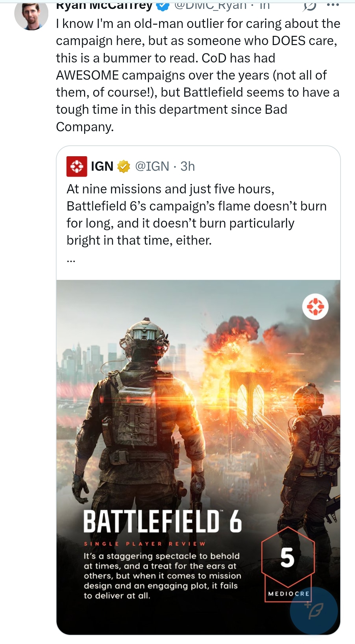Click the @IGN handle
The width and height of the screenshot is (355, 644).
pos(152,166)
